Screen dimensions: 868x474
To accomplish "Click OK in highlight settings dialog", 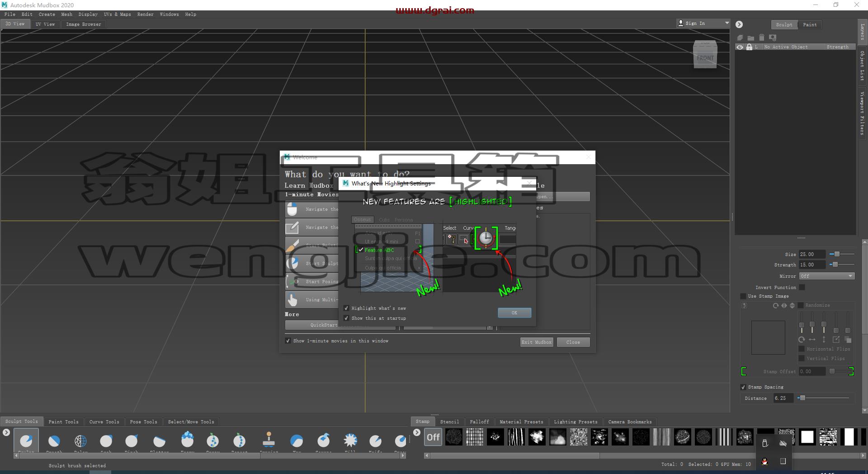I will [514, 313].
